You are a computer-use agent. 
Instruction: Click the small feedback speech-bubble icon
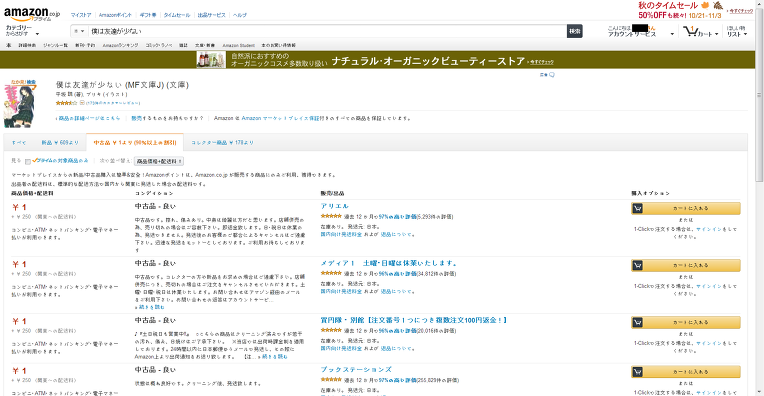[552, 75]
